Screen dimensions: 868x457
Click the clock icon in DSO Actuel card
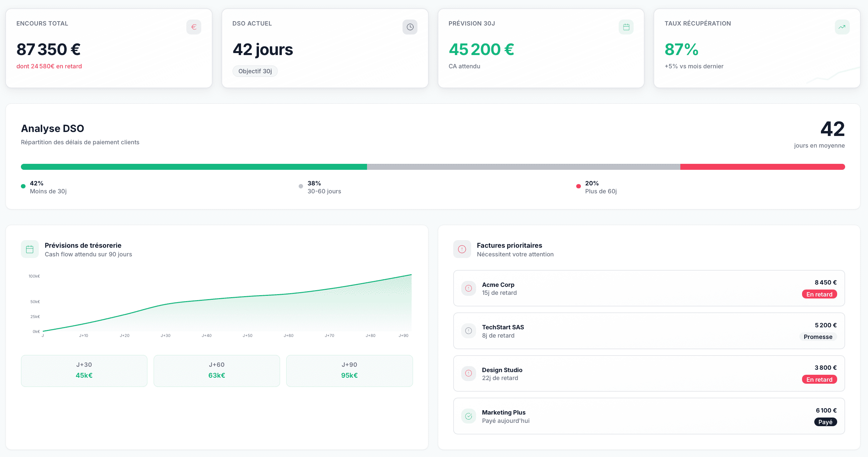click(410, 27)
